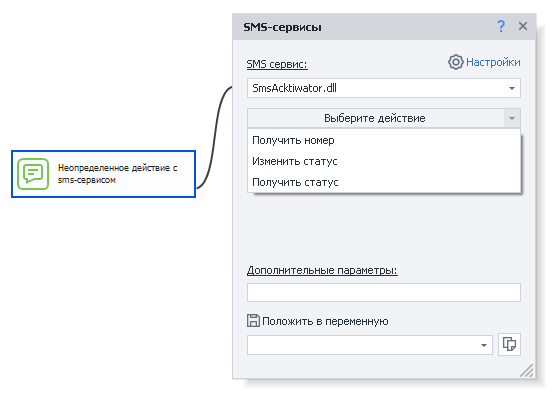Click the 'Выберите действие' button
552x400 pixels.
375,118
